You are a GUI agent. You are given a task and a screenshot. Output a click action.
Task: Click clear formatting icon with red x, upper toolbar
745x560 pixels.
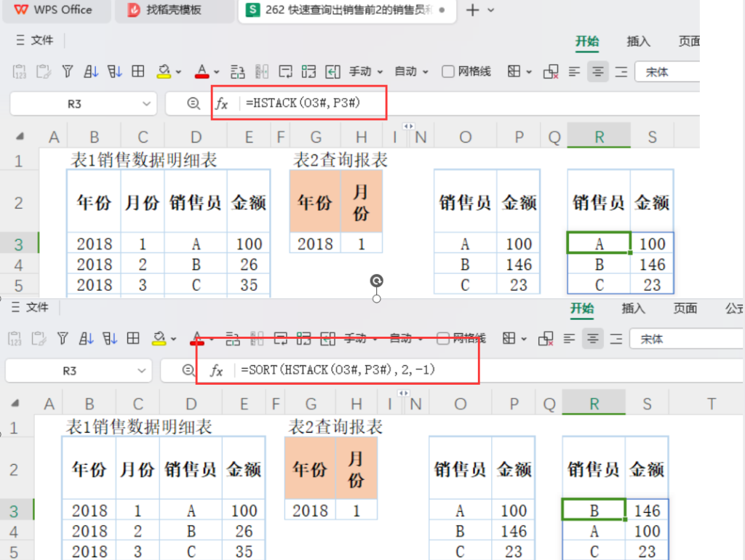click(551, 72)
